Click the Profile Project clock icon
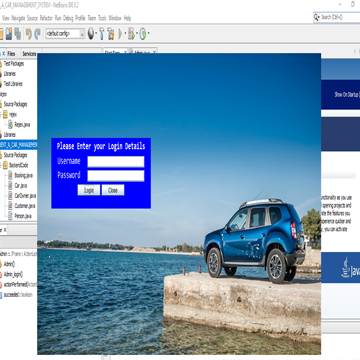Viewport: 360px width, 360px height. coord(143,34)
